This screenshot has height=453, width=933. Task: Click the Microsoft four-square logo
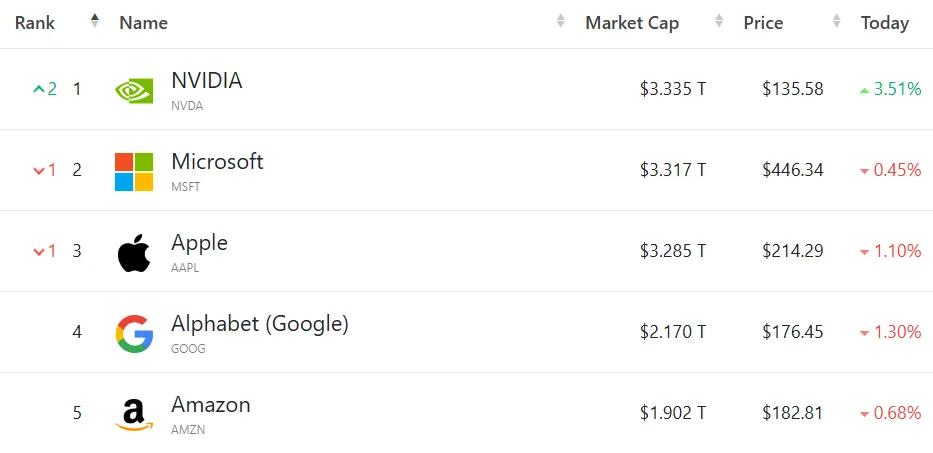(134, 171)
